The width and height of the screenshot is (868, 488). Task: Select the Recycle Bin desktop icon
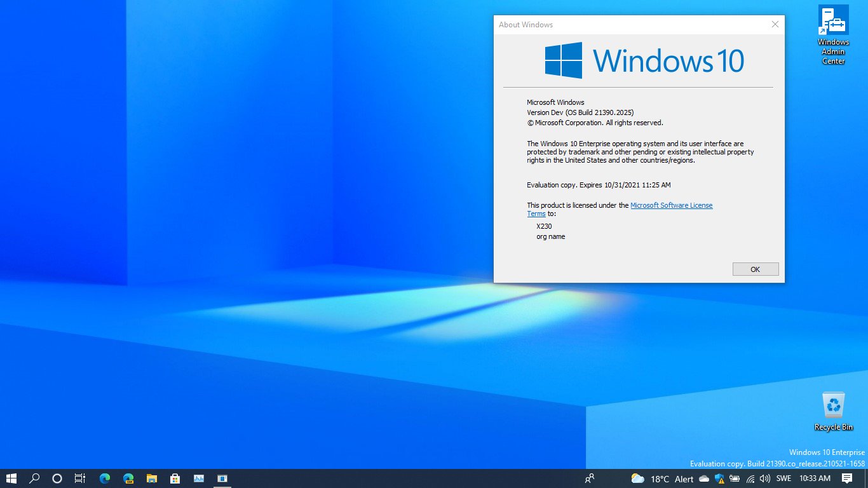click(834, 412)
